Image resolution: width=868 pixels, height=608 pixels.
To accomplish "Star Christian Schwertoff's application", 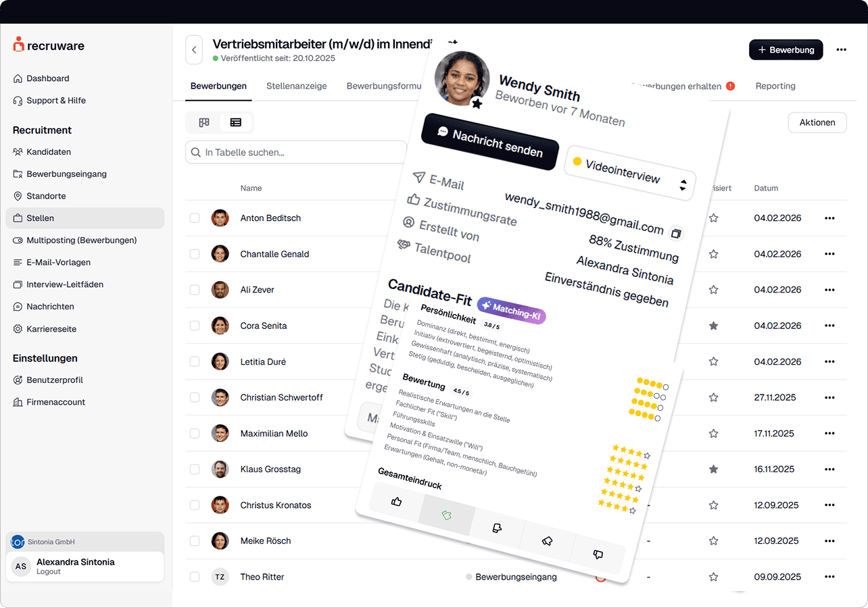I will point(713,397).
